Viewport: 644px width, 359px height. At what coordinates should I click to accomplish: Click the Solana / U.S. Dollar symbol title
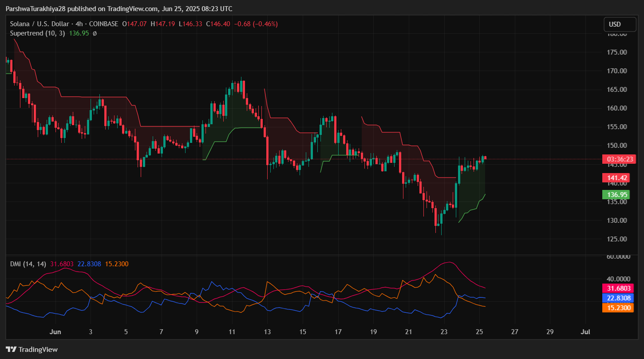click(39, 24)
